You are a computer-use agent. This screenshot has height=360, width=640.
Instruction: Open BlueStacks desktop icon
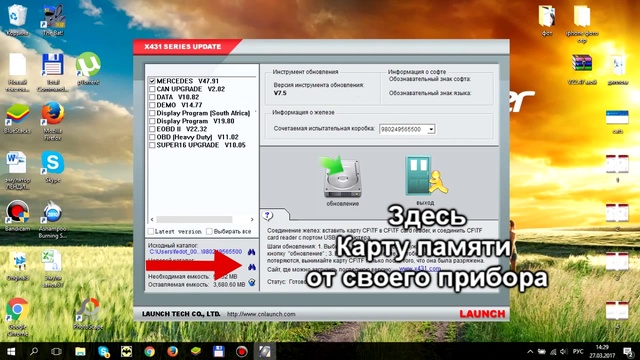(17, 118)
